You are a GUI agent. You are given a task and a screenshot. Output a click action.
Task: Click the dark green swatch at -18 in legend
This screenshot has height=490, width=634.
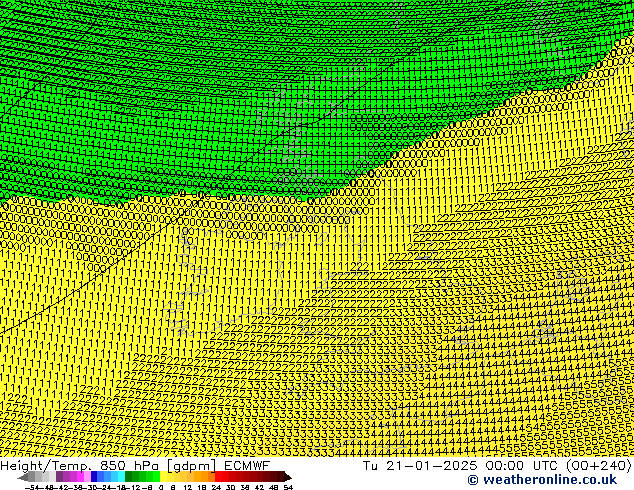point(128,476)
